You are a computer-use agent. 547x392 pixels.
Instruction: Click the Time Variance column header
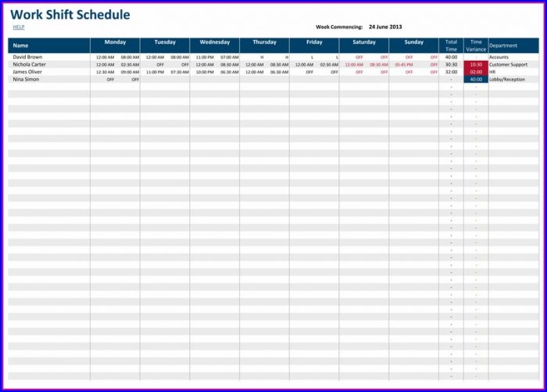coord(476,46)
